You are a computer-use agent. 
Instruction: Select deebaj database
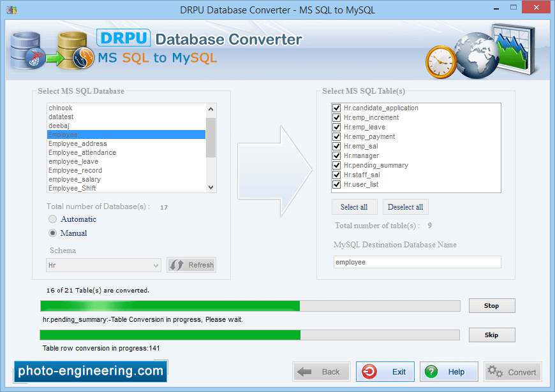point(126,126)
